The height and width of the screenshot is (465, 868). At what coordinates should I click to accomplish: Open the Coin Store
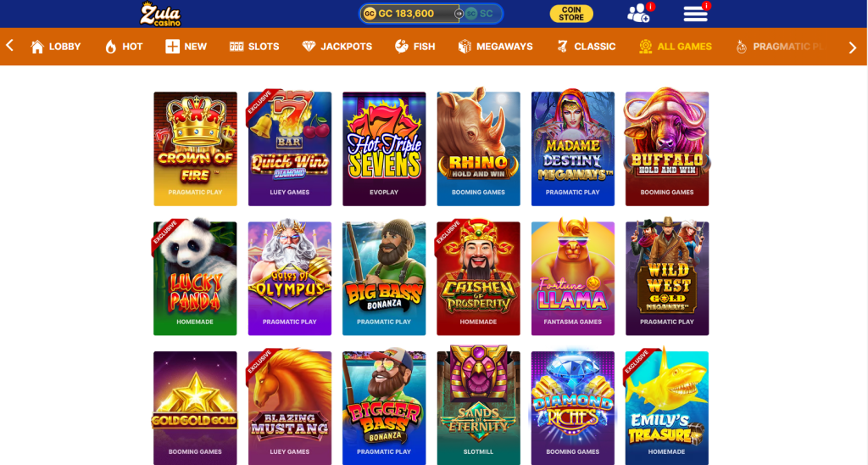[571, 14]
